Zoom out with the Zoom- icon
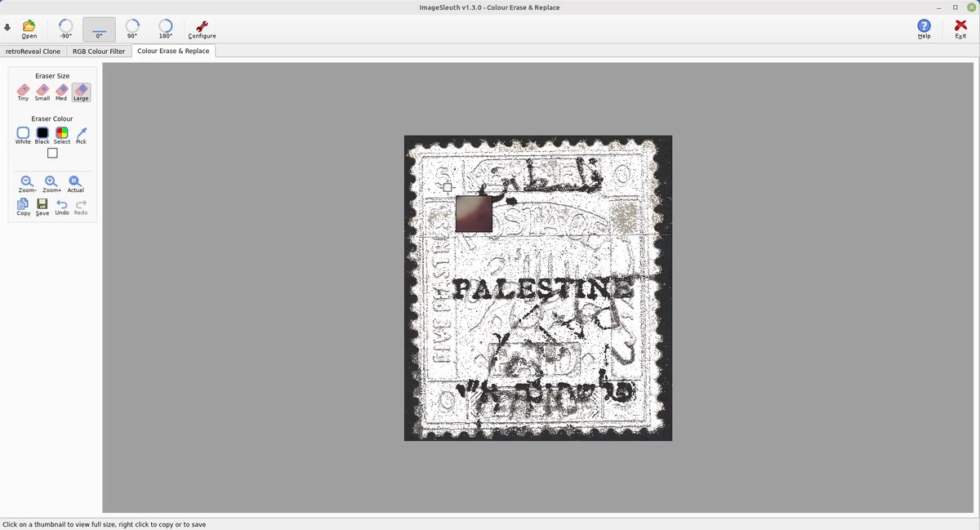The width and height of the screenshot is (980, 530). (27, 184)
